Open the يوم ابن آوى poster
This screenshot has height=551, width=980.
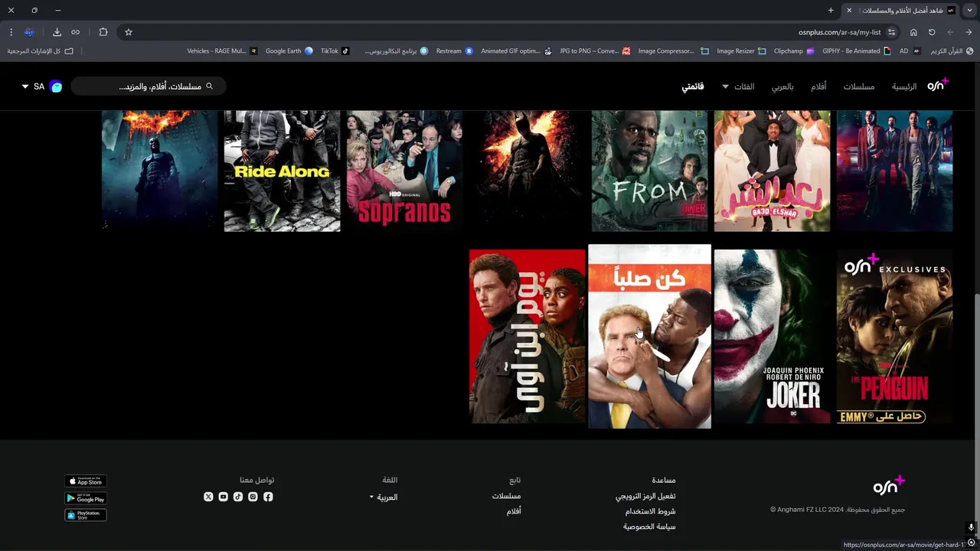(x=527, y=337)
